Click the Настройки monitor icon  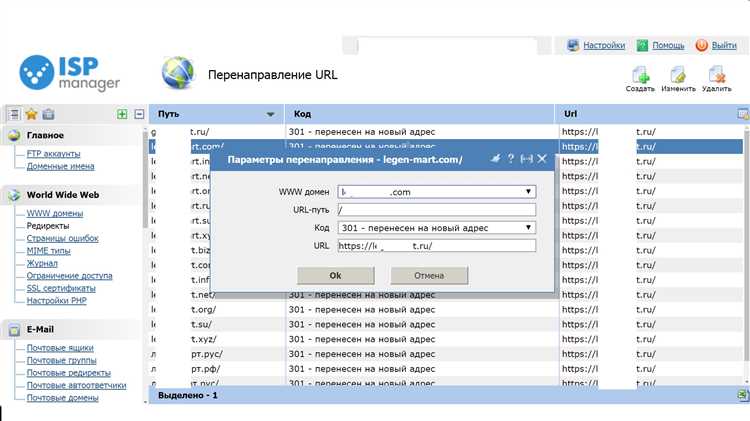(x=573, y=45)
